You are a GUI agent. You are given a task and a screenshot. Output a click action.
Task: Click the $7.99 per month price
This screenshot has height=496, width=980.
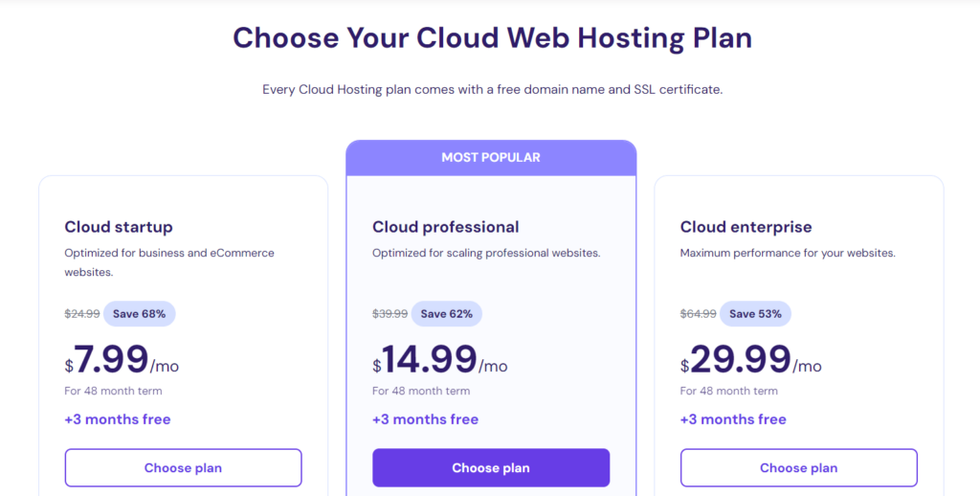click(x=122, y=360)
